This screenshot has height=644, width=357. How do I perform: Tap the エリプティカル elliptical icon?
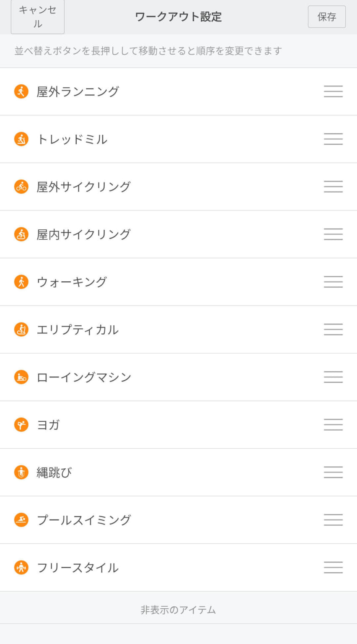pyautogui.click(x=21, y=330)
